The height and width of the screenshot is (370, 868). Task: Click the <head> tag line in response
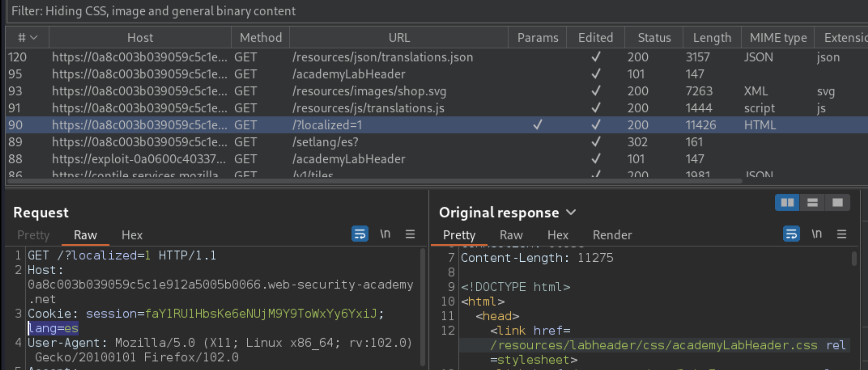point(497,316)
